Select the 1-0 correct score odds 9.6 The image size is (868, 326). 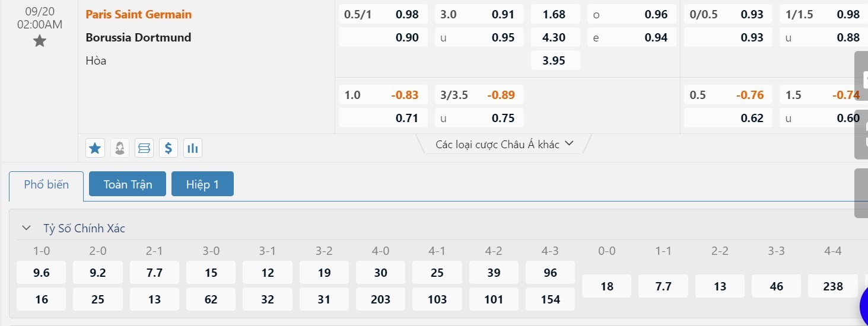point(42,273)
